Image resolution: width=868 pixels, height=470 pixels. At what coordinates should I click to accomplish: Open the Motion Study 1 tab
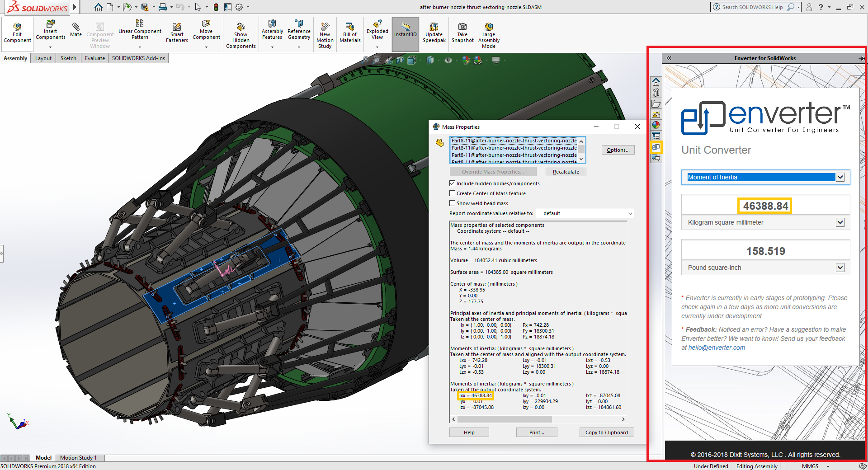pos(80,457)
